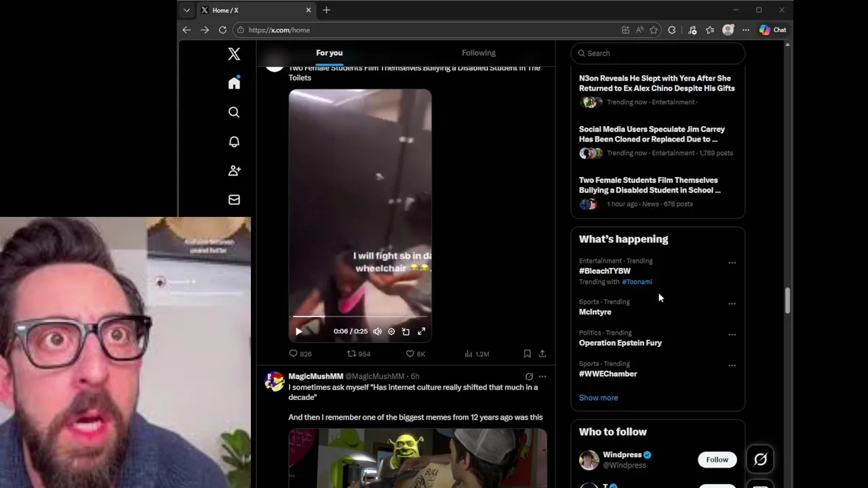Share the bullying video post
This screenshot has width=868, height=488.
click(x=542, y=354)
